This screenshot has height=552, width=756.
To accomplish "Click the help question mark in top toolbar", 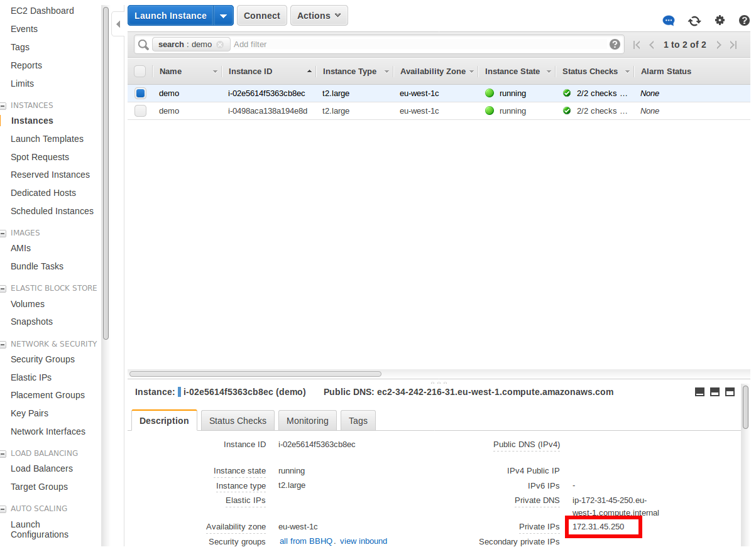I will coord(744,21).
